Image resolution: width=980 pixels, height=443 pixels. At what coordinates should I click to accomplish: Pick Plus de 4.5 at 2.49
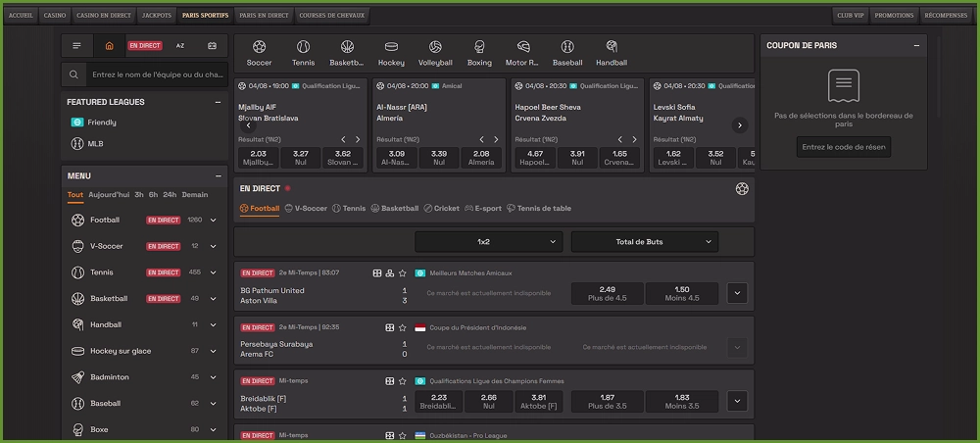pyautogui.click(x=608, y=294)
